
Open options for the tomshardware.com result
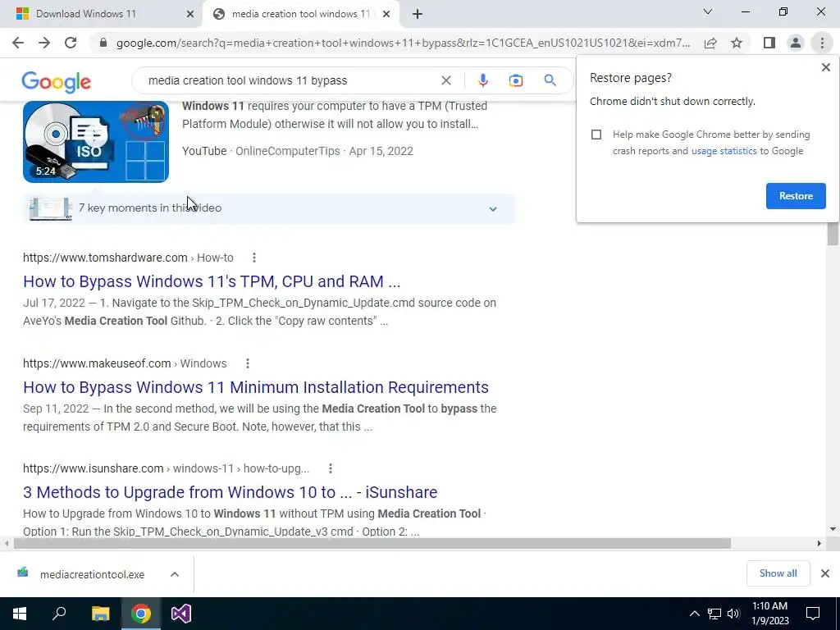[x=254, y=258]
